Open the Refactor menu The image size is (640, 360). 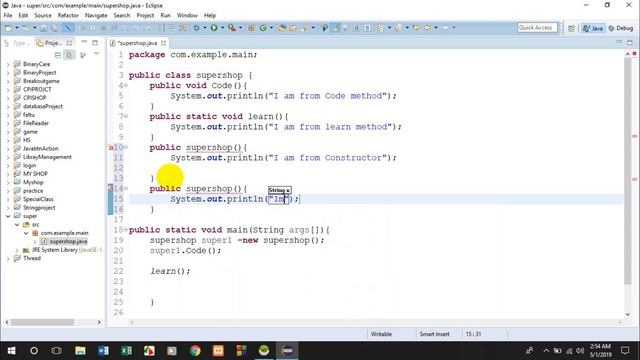68,16
